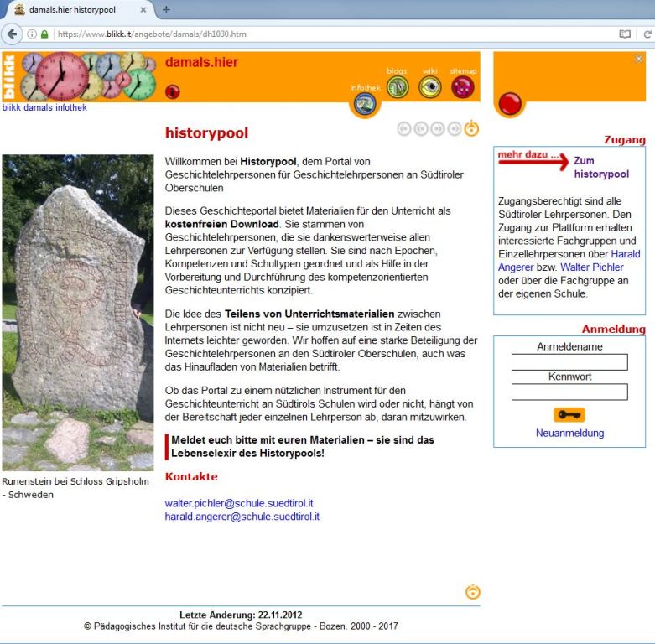Open a new browser tab
Screen dimensions: 655x644
tap(166, 10)
